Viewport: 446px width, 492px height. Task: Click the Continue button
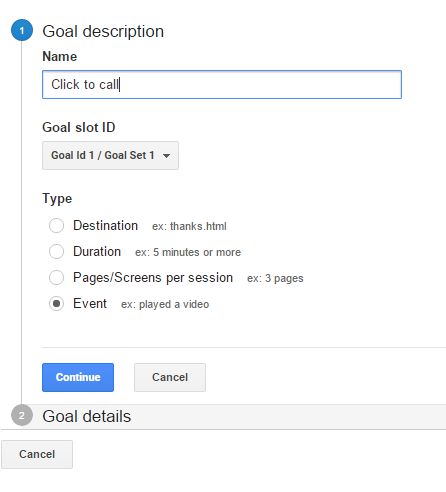tap(78, 377)
